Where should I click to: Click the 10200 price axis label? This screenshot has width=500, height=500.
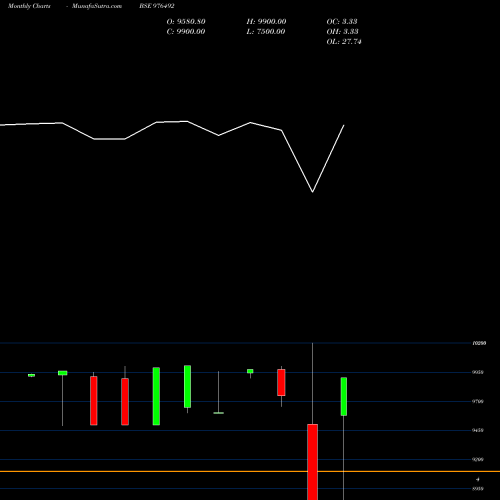tap(479, 343)
